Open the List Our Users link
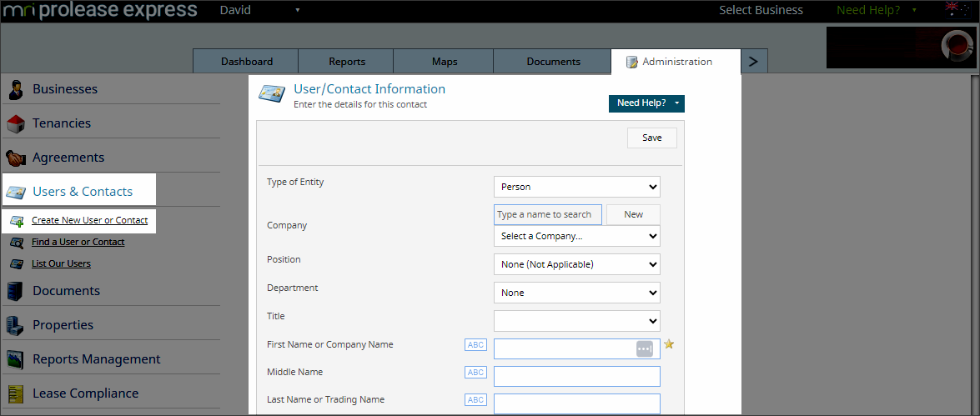 click(61, 263)
